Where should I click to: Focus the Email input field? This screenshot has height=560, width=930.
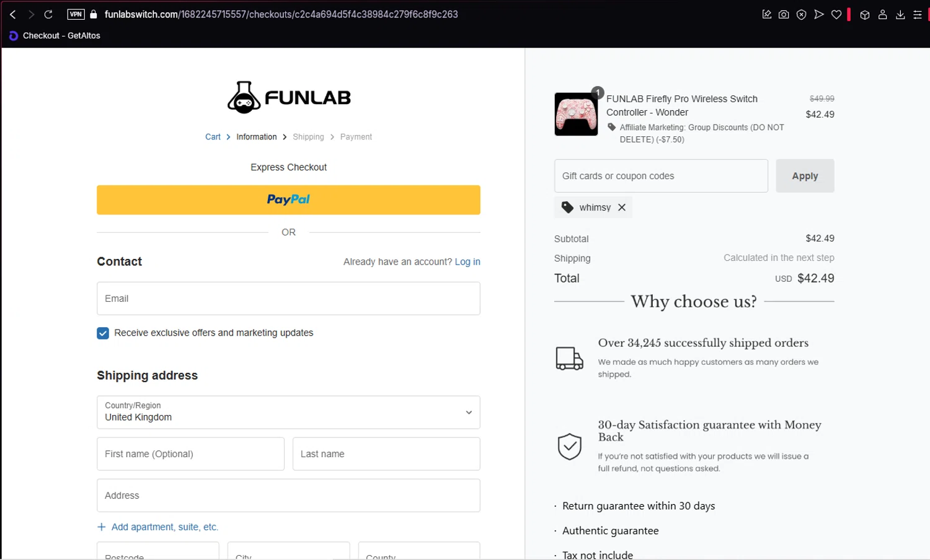pos(288,299)
